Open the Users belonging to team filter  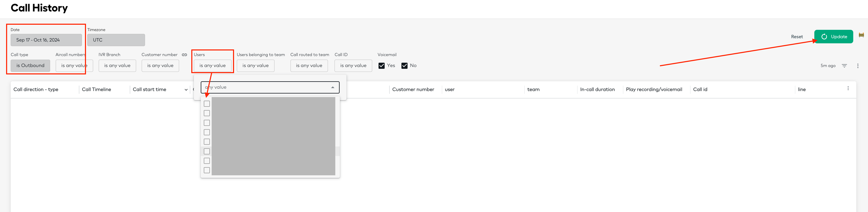click(x=255, y=65)
